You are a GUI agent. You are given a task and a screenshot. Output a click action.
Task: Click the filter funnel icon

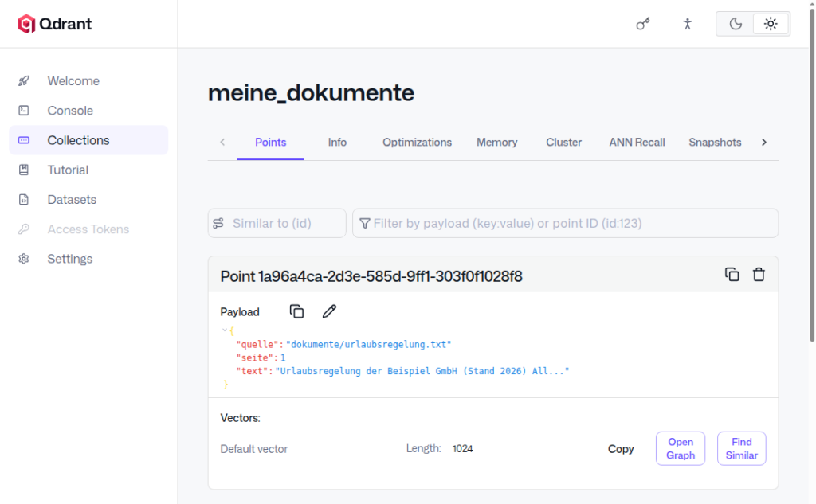(x=365, y=223)
